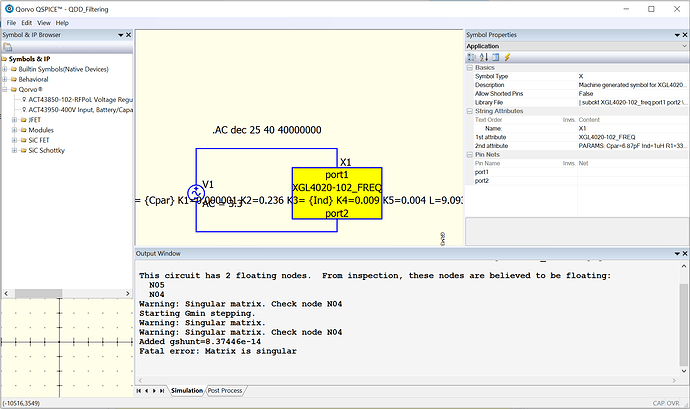Image resolution: width=690 pixels, height=409 pixels.
Task: Click the symbol preview pane crosshair
Action: [x=59, y=342]
